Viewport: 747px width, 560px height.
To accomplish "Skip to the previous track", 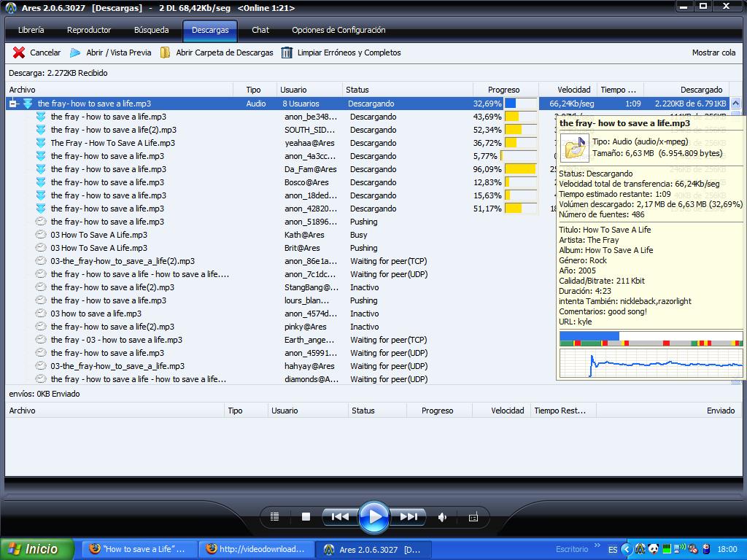I will (x=340, y=517).
